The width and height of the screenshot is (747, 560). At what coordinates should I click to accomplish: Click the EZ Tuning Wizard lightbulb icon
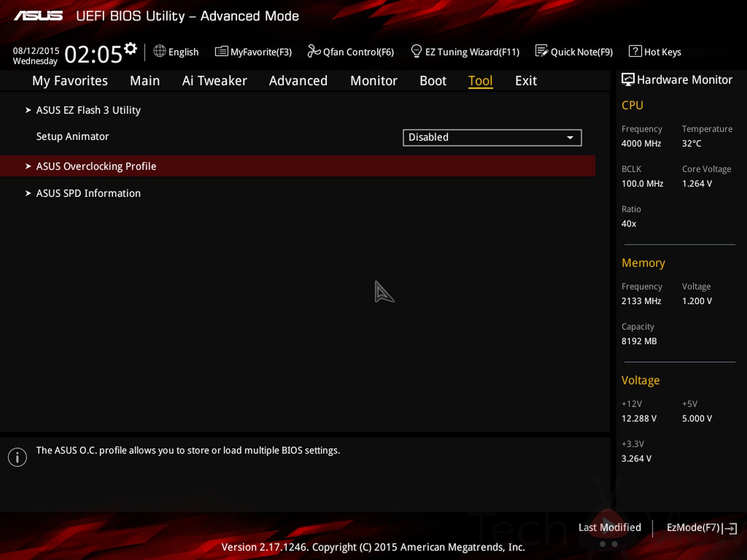[416, 51]
